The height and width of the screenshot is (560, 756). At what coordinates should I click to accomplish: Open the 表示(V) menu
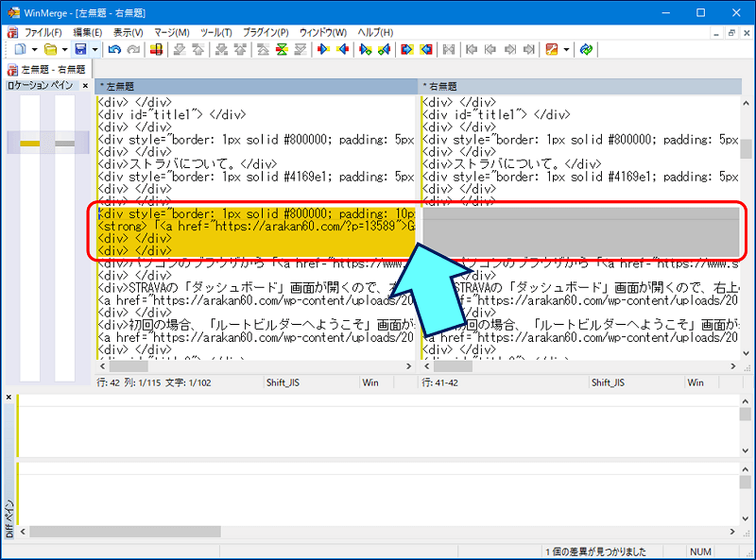[129, 33]
